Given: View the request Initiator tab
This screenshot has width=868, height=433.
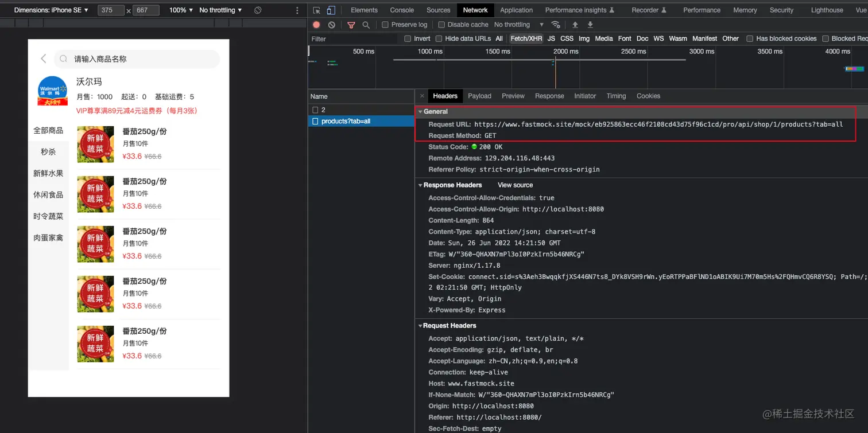Looking at the screenshot, I should pos(585,96).
